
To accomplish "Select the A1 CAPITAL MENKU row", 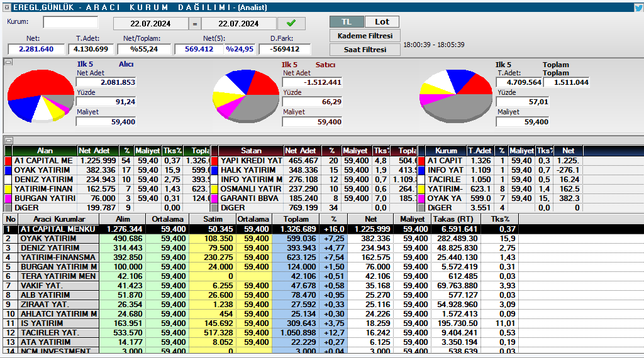I will [x=323, y=229].
